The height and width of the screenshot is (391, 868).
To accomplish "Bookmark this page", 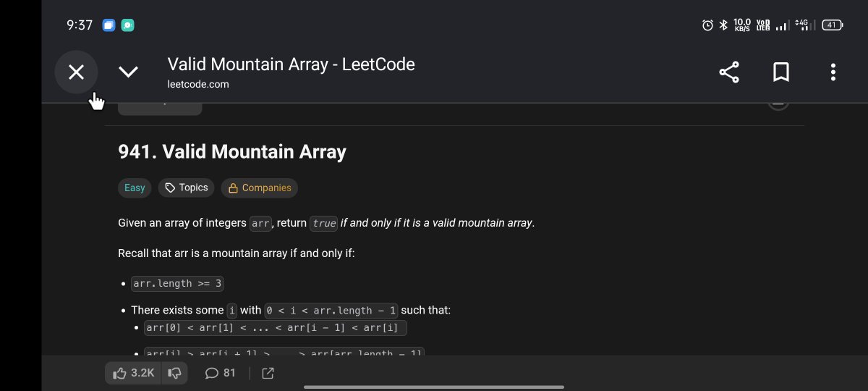I will 781,72.
